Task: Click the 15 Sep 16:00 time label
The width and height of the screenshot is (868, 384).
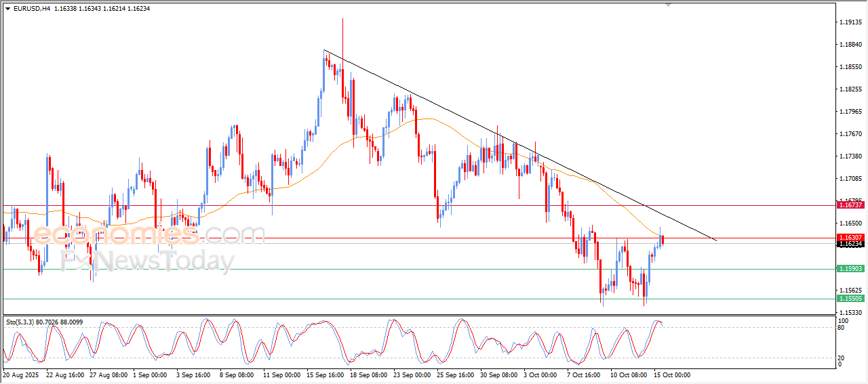Action: (x=325, y=375)
